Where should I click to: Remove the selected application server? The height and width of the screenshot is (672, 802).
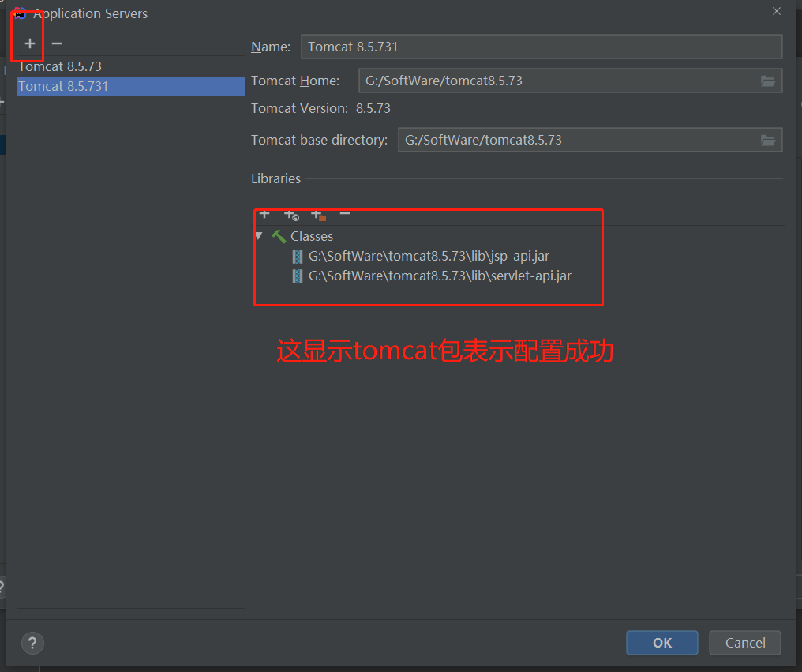pyautogui.click(x=57, y=43)
